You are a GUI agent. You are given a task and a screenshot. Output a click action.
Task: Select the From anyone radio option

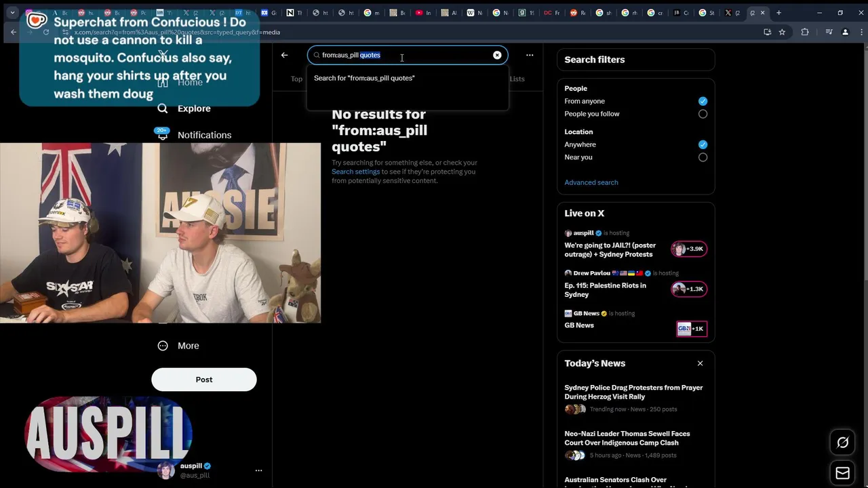point(703,101)
